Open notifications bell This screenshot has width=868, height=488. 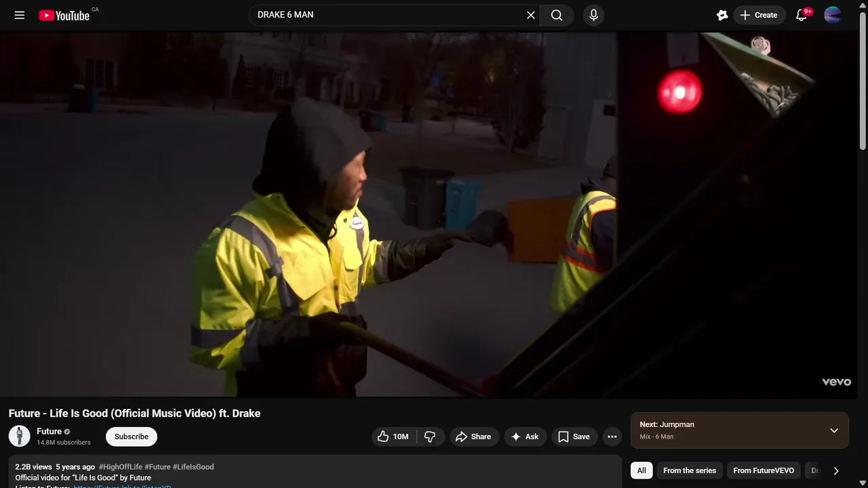pos(802,15)
